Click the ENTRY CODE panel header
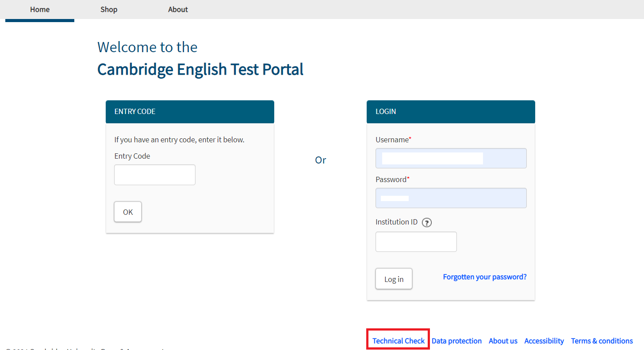Viewport: 644px width, 350px height. point(190,112)
